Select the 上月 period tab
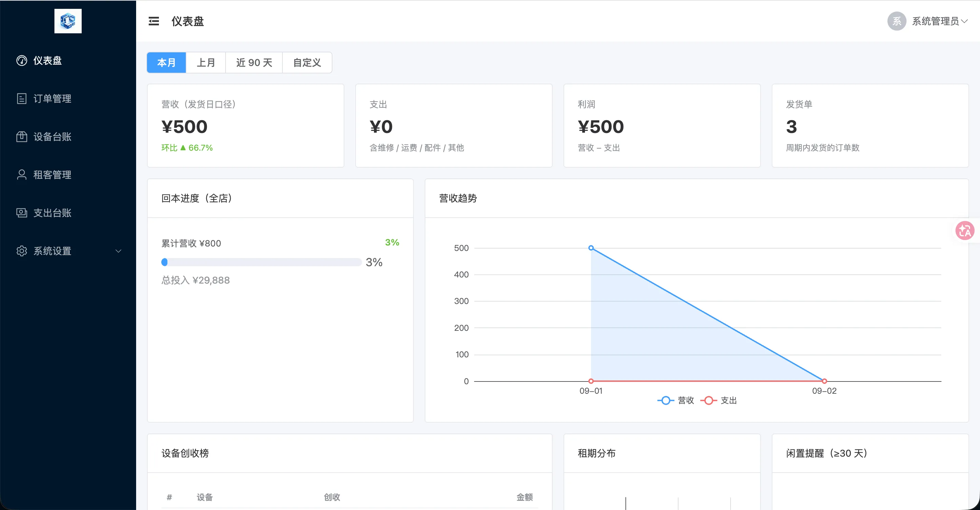980x510 pixels. coord(206,62)
